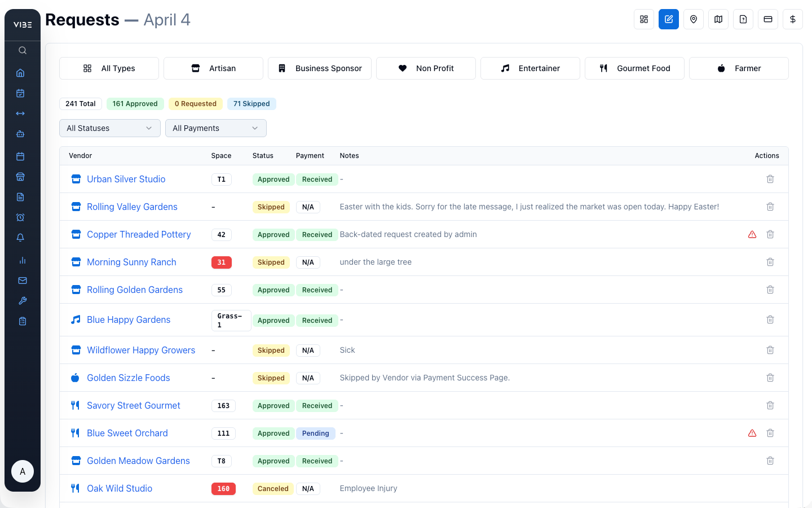Open the All Payments dropdown
The image size is (812, 508).
[216, 128]
